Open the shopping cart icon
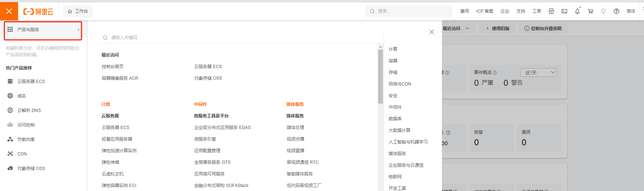Screen dimensions: 644x191 click(x=590, y=11)
